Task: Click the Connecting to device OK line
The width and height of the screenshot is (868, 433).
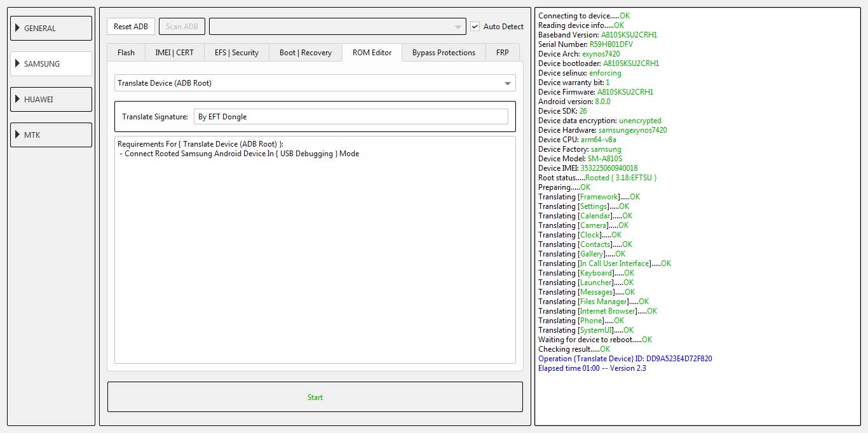Action: coord(584,16)
